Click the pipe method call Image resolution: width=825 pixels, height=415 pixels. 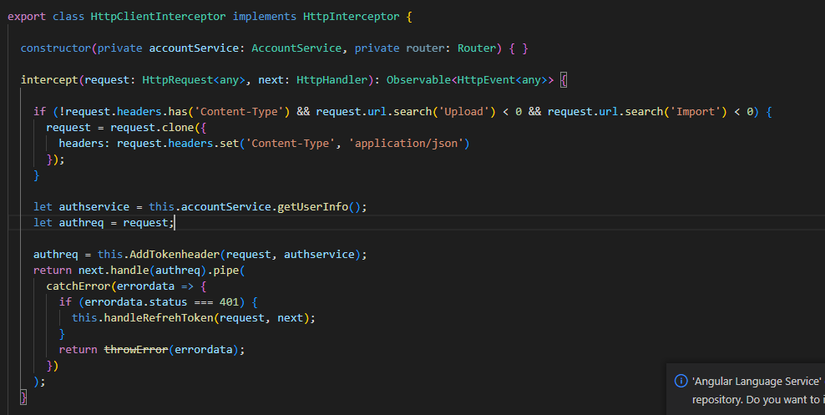226,270
